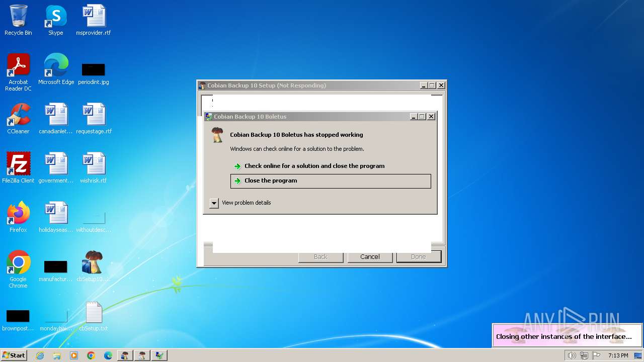The height and width of the screenshot is (362, 644).
Task: Click View problem details label
Action: (247, 203)
